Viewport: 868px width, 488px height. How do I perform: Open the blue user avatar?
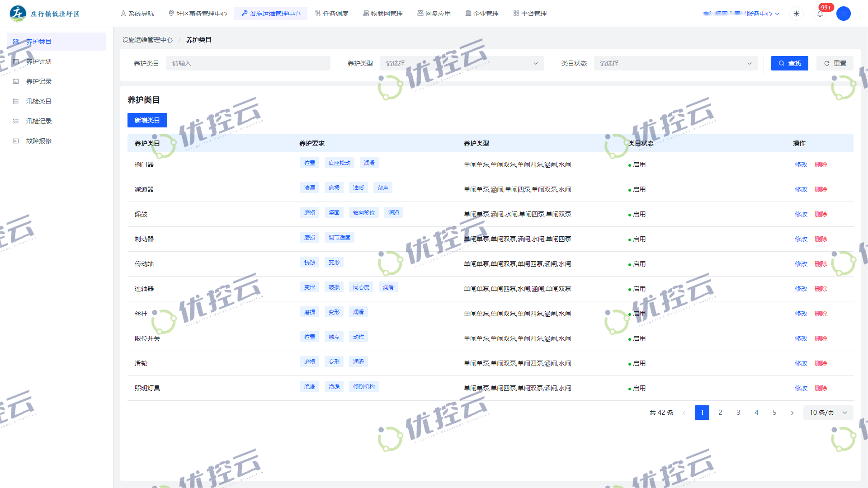(844, 14)
